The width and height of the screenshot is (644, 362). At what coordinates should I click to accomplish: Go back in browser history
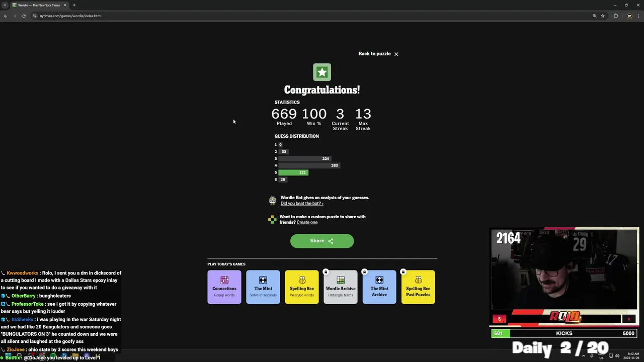pyautogui.click(x=6, y=16)
